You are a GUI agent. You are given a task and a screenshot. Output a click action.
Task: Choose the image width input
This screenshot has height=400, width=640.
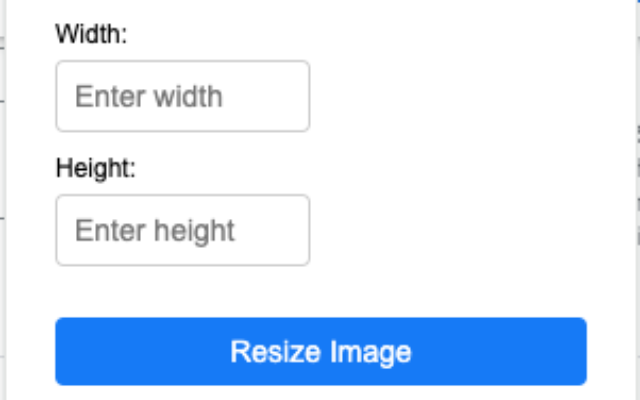[x=182, y=96]
